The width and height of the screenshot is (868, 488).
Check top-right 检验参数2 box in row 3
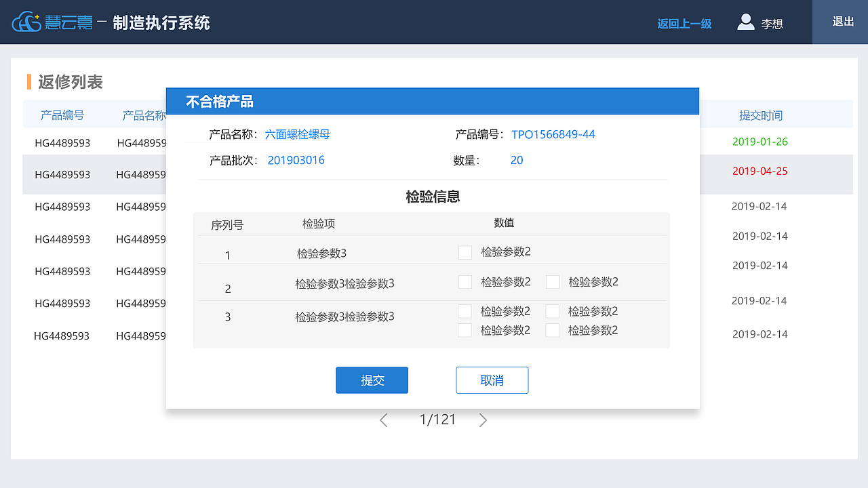pyautogui.click(x=553, y=311)
